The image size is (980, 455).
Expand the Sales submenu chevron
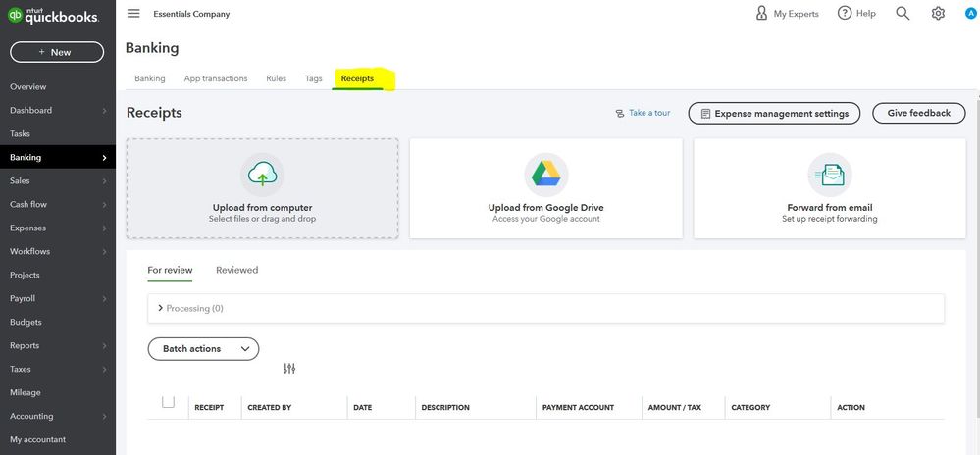[104, 181]
